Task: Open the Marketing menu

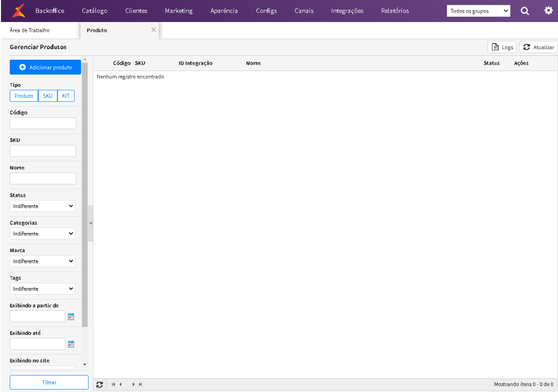Action: [x=179, y=11]
